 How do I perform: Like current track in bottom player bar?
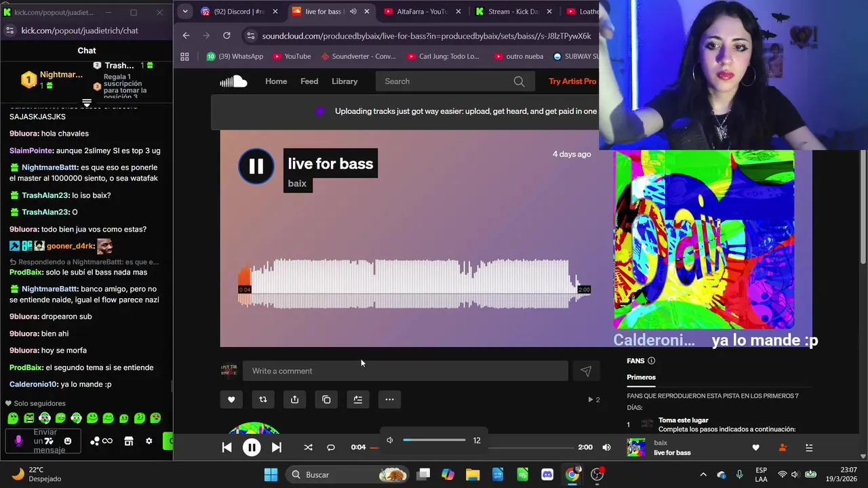[755, 447]
